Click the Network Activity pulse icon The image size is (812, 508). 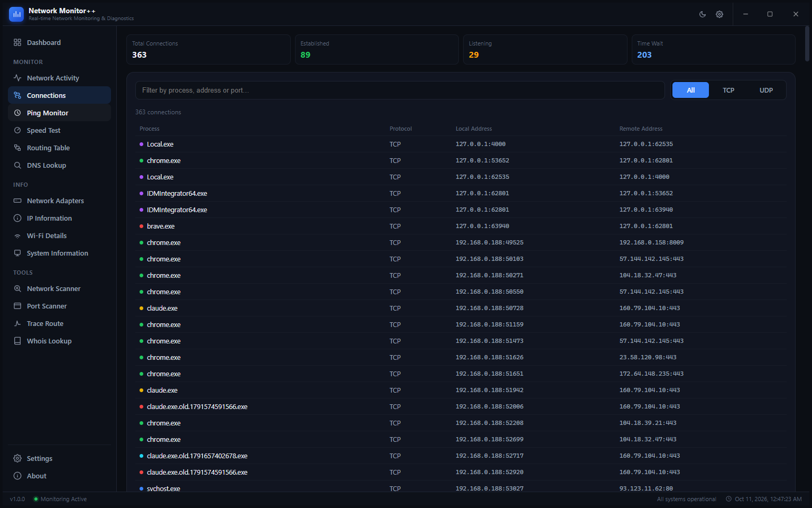[17, 78]
